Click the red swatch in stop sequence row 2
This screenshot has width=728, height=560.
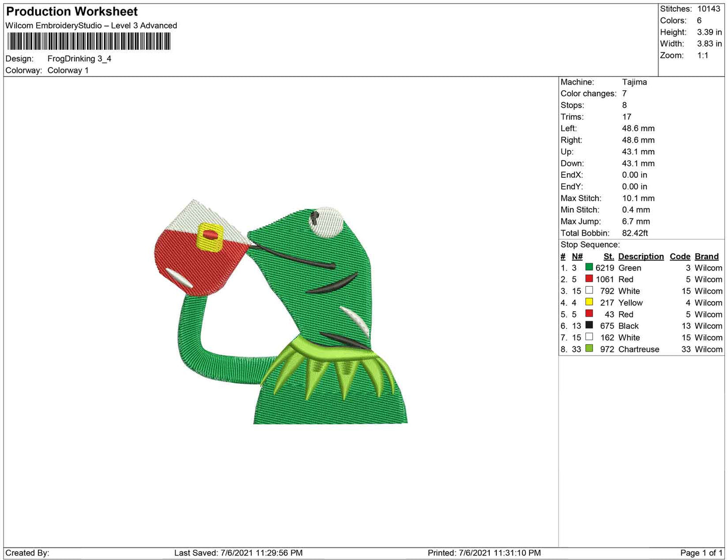[588, 279]
